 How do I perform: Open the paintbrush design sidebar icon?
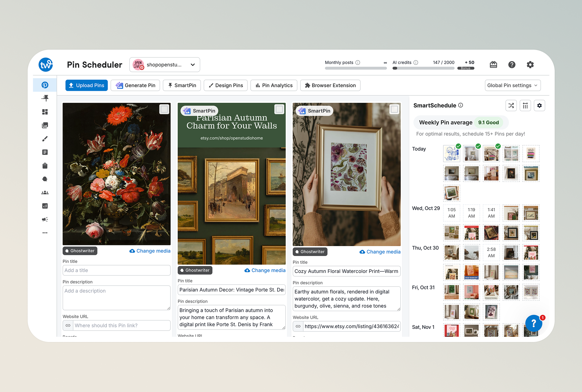click(45, 139)
